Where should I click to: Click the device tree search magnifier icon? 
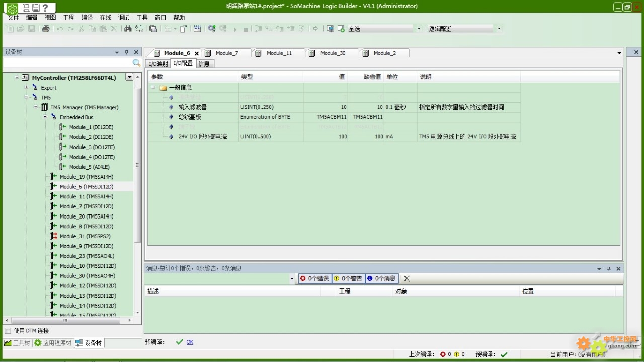click(136, 63)
